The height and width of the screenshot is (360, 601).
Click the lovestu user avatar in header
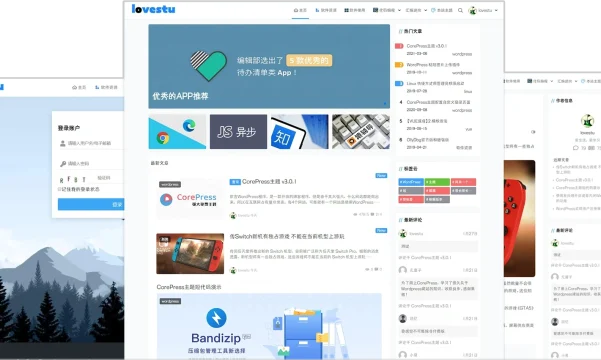[473, 10]
